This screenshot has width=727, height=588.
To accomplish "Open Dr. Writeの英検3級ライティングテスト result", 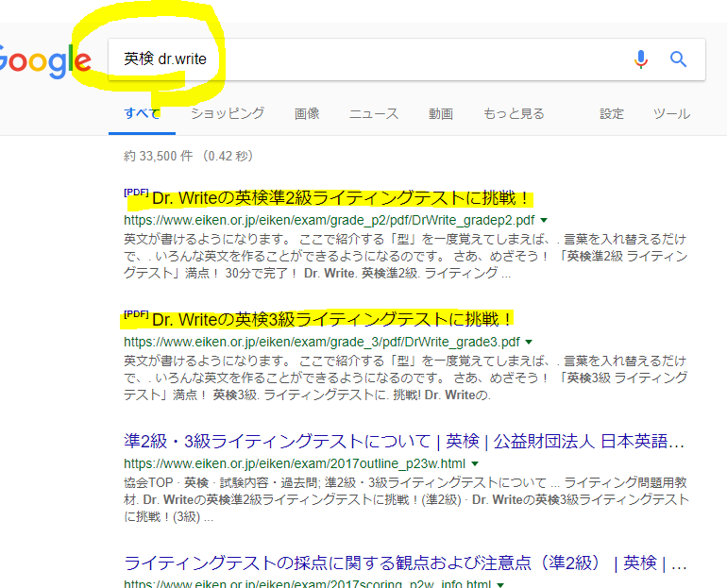I will [332, 320].
